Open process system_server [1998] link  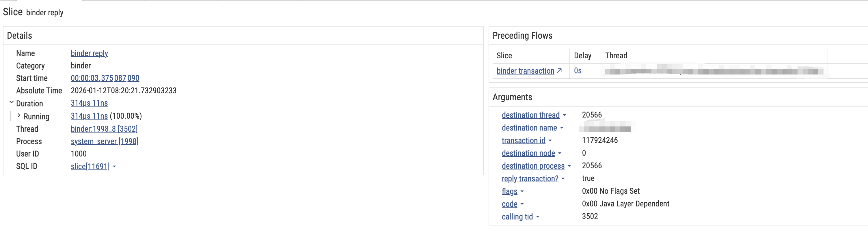point(105,141)
